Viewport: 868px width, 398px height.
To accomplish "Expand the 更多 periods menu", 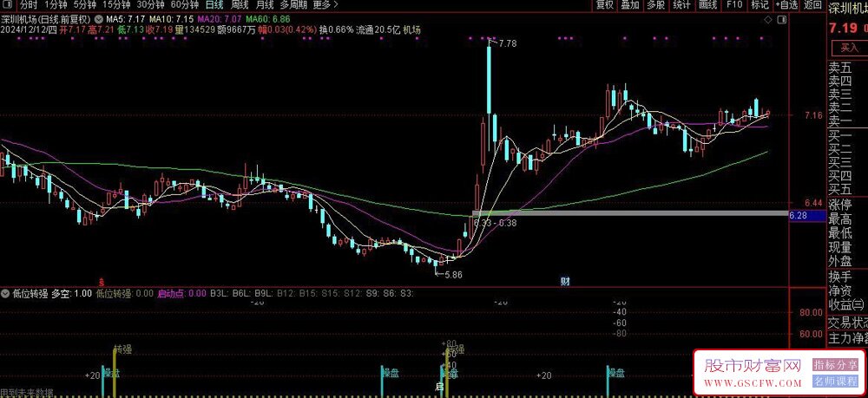I will pos(325,5).
